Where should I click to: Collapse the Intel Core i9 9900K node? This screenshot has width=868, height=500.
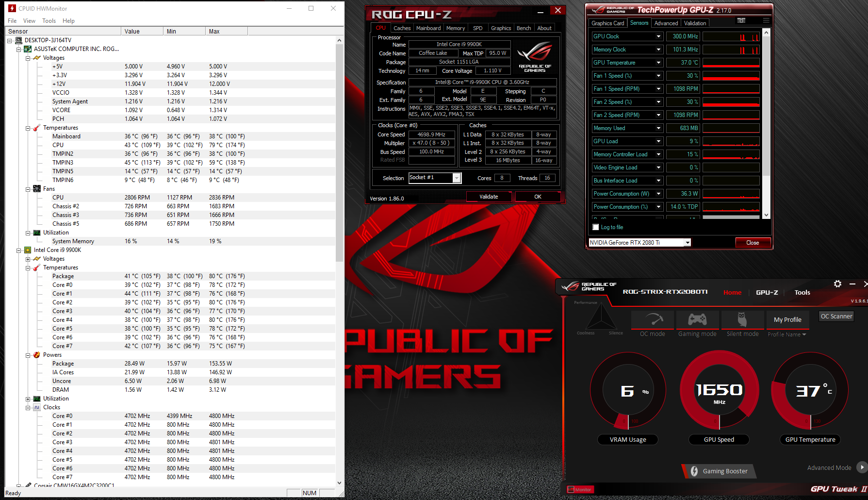coord(19,250)
